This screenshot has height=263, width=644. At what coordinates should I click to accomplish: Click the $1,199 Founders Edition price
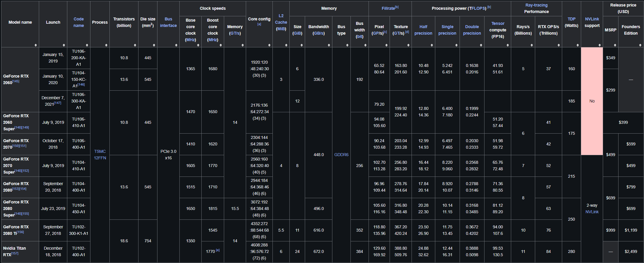(x=631, y=230)
